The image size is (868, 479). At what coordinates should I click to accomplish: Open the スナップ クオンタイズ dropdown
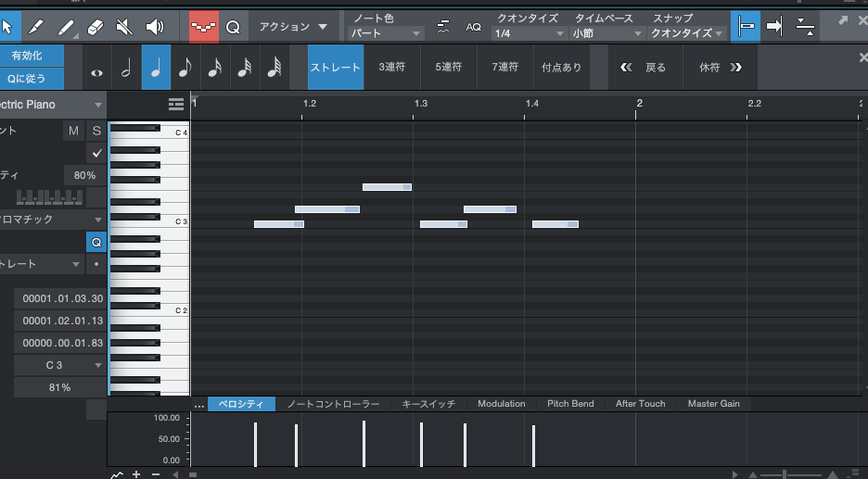(686, 33)
